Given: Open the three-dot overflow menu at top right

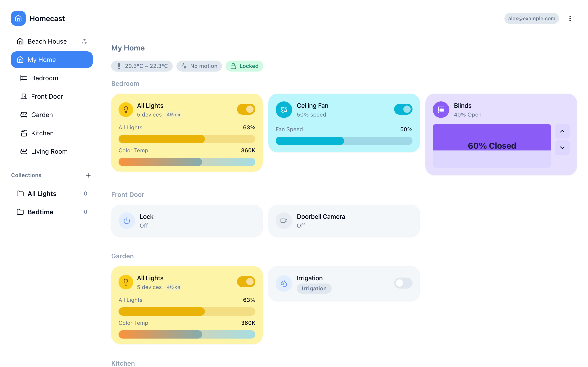Looking at the screenshot, I should pyautogui.click(x=570, y=18).
